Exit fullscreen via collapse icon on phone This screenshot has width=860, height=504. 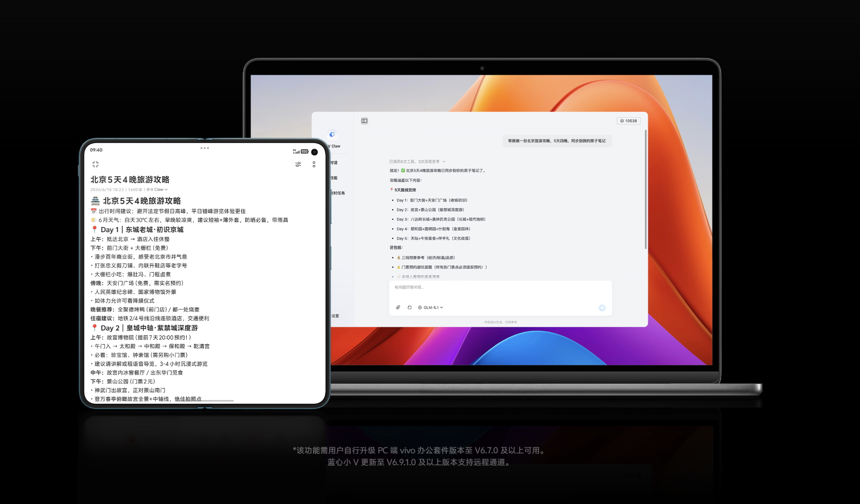pos(95,164)
